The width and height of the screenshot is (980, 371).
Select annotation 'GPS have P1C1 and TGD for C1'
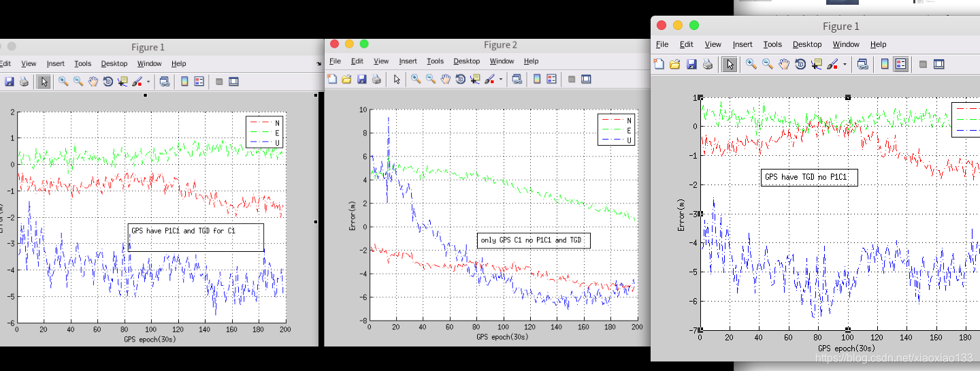point(195,237)
